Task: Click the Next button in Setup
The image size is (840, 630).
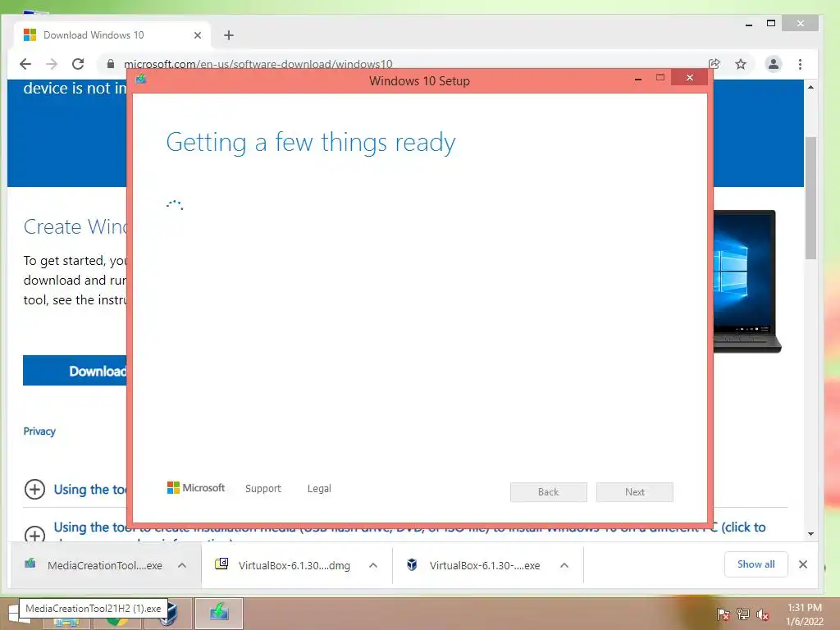Action: pos(635,492)
